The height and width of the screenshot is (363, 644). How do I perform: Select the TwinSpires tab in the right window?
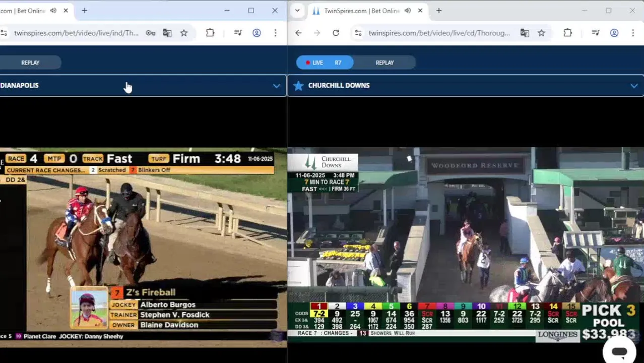pos(363,11)
